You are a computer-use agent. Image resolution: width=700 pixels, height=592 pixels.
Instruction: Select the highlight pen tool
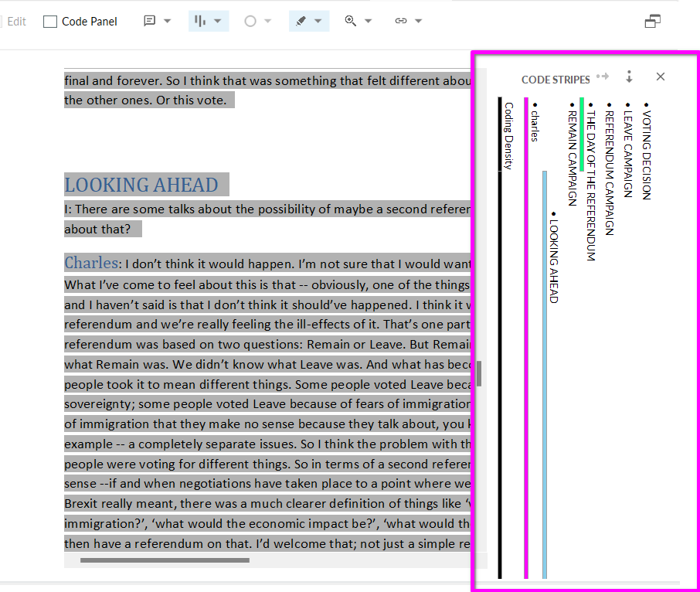coord(301,22)
